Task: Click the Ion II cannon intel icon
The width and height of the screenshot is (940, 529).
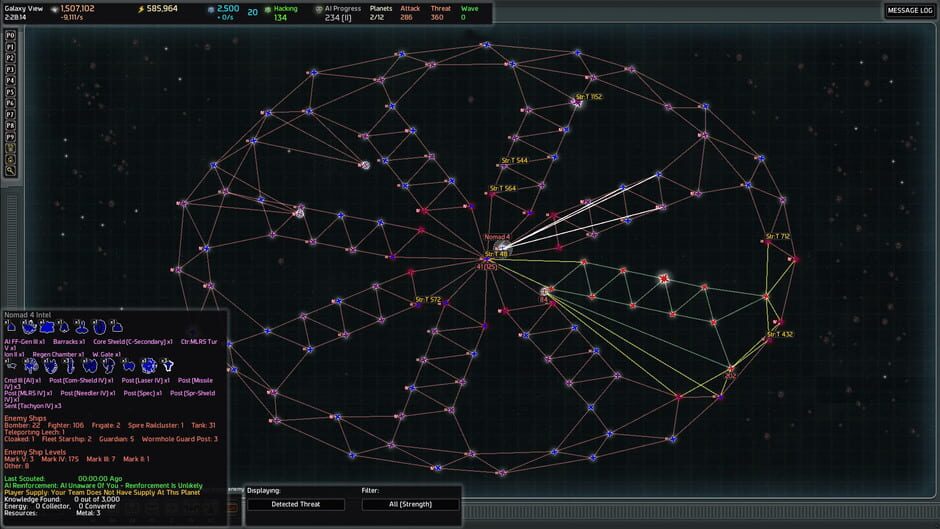Action: [82, 327]
